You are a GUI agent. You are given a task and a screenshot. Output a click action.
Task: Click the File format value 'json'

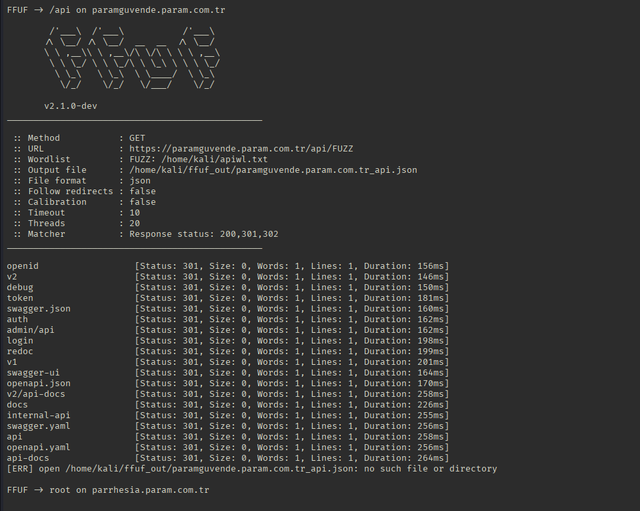click(x=140, y=181)
